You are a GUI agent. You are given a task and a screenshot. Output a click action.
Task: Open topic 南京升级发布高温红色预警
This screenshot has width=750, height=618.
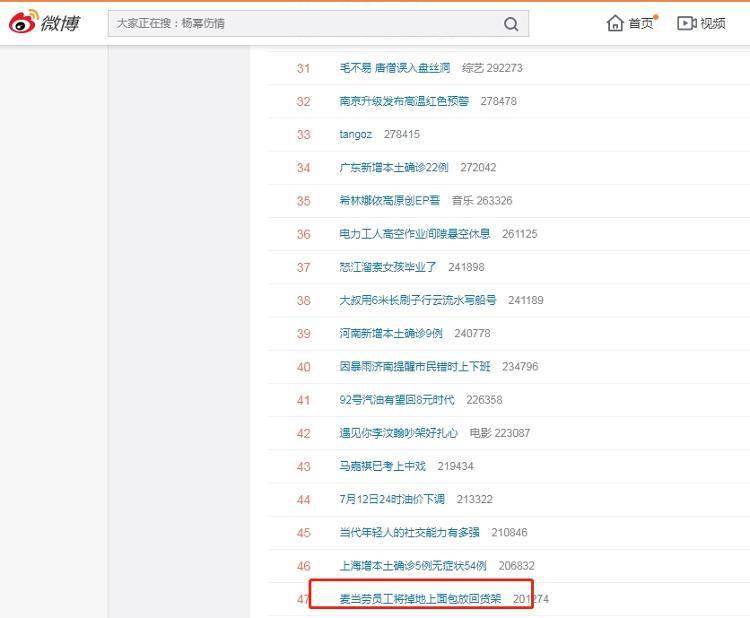(x=404, y=101)
